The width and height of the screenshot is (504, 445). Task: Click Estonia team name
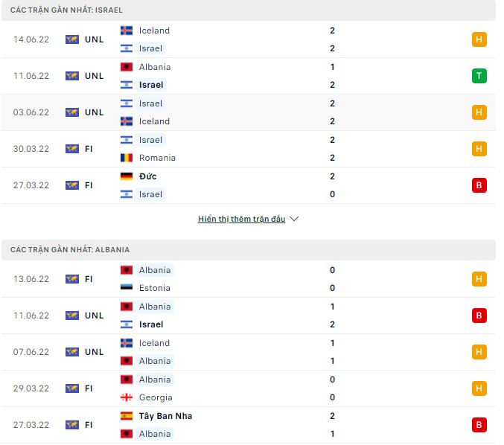coord(155,288)
